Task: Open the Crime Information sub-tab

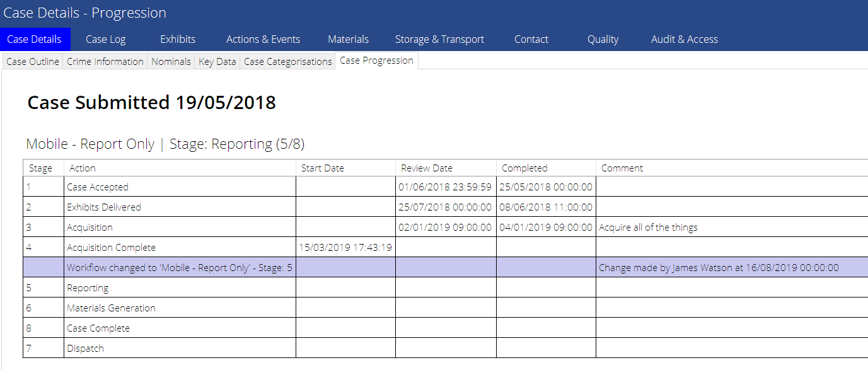Action: tap(105, 61)
